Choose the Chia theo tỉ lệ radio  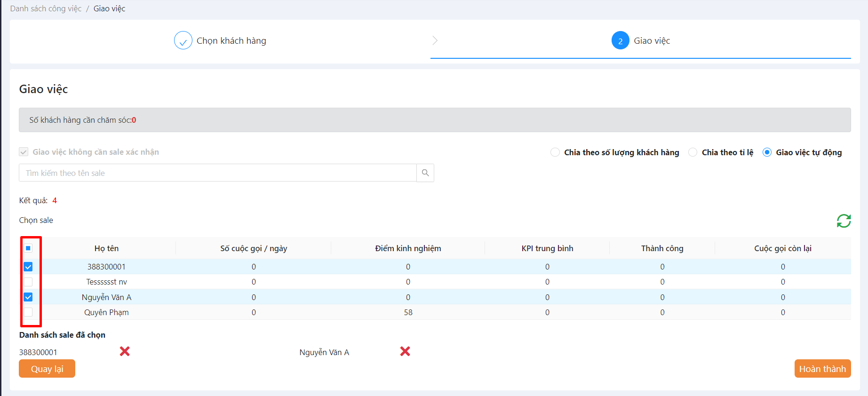pyautogui.click(x=693, y=152)
